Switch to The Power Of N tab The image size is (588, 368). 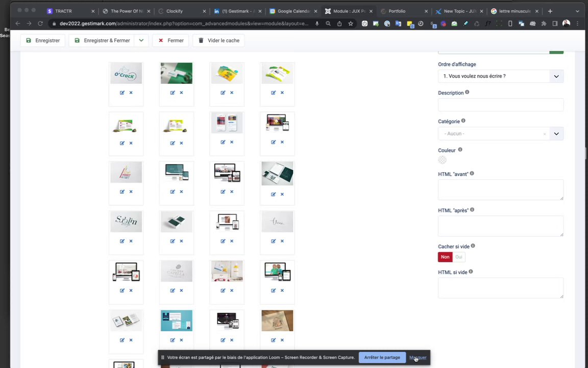[126, 11]
